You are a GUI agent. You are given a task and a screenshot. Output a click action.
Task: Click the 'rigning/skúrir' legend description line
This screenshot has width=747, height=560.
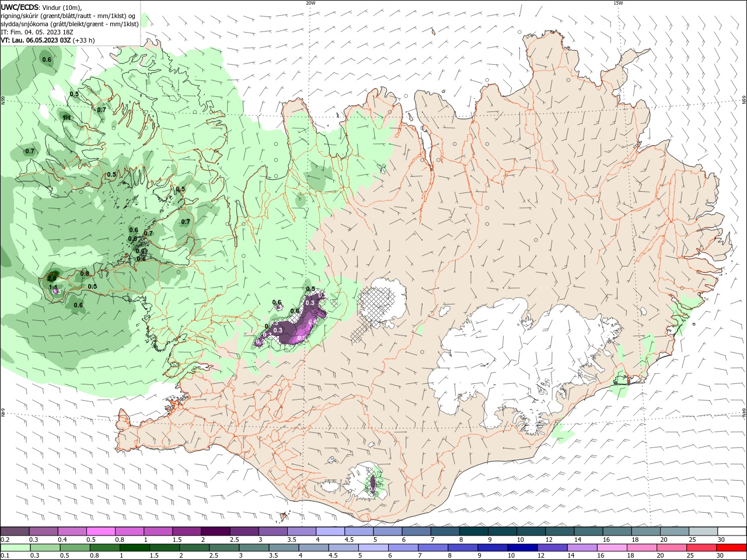pos(69,16)
